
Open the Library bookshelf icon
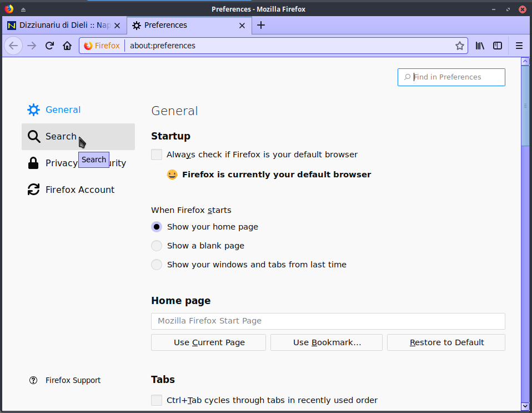click(x=480, y=46)
